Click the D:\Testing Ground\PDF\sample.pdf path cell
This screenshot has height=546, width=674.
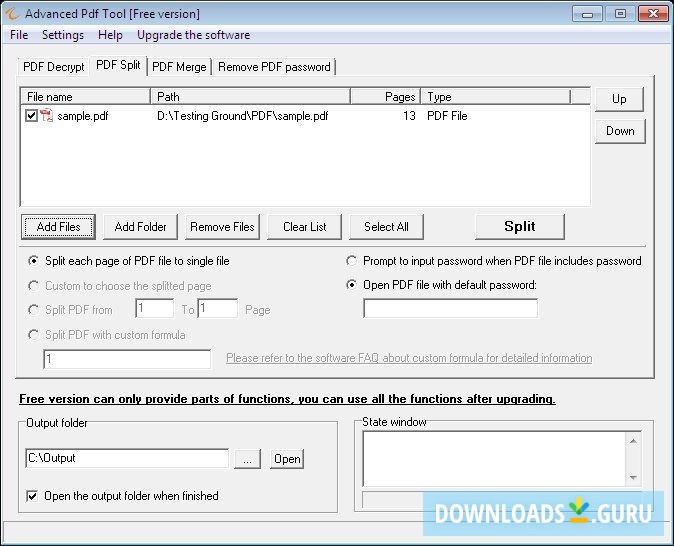[242, 116]
